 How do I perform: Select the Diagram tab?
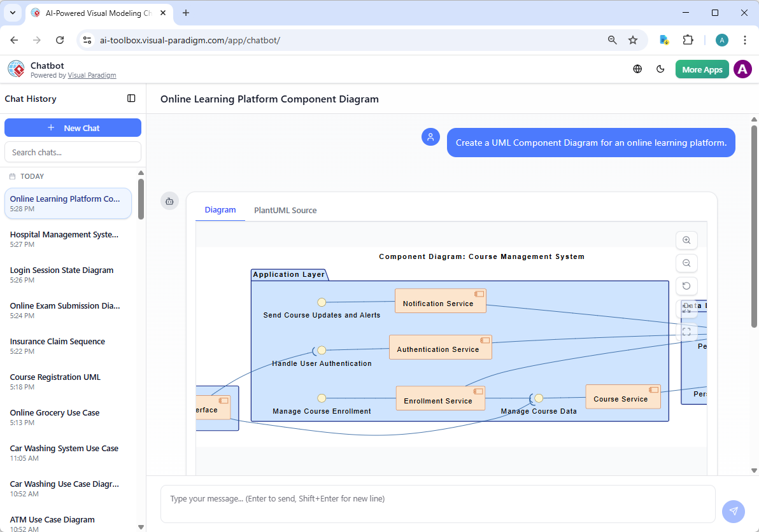(x=220, y=210)
